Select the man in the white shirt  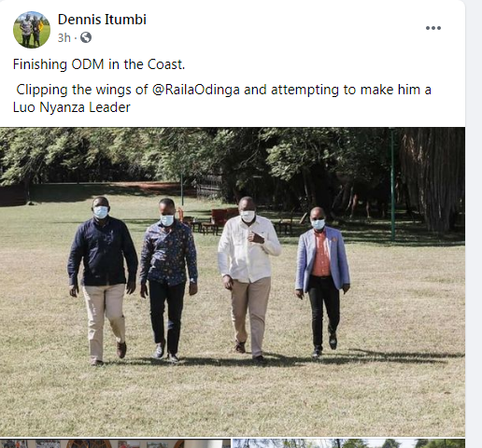(248, 278)
